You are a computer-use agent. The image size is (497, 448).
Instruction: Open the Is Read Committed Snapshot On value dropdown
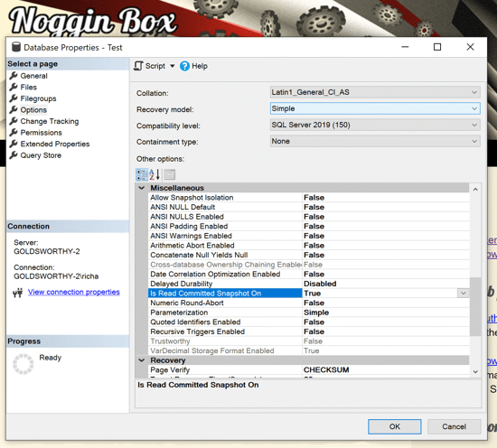coord(463,293)
